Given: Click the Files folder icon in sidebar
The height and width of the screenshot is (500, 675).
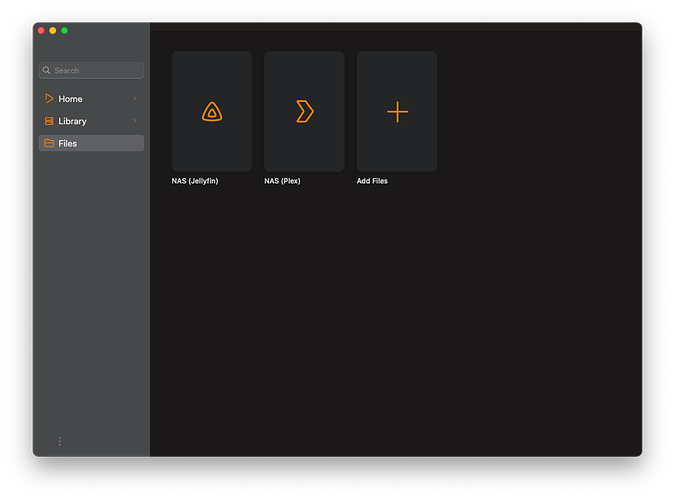Looking at the screenshot, I should [x=49, y=143].
